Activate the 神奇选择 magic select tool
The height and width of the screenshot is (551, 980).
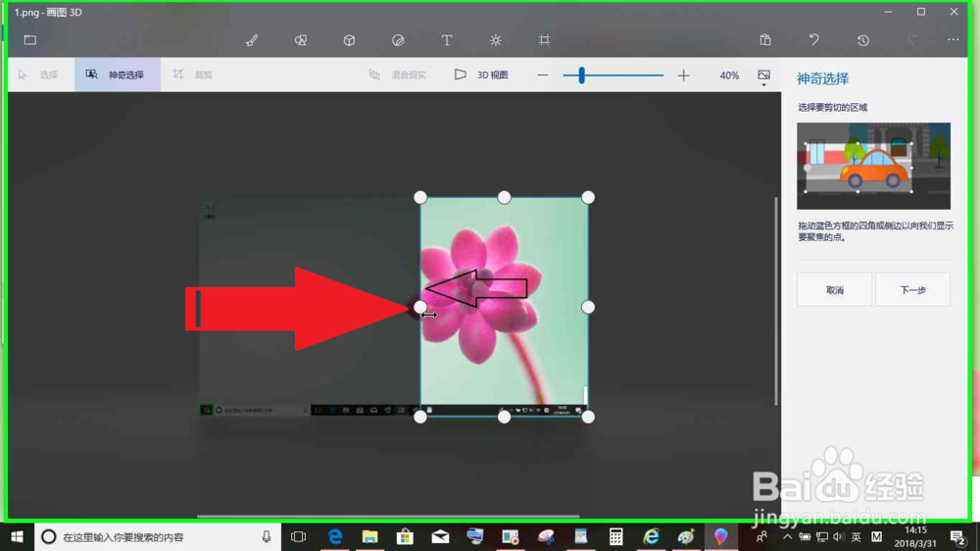click(118, 75)
